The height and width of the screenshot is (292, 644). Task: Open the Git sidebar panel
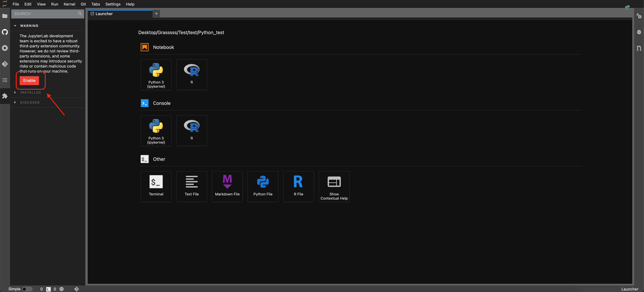click(x=5, y=64)
